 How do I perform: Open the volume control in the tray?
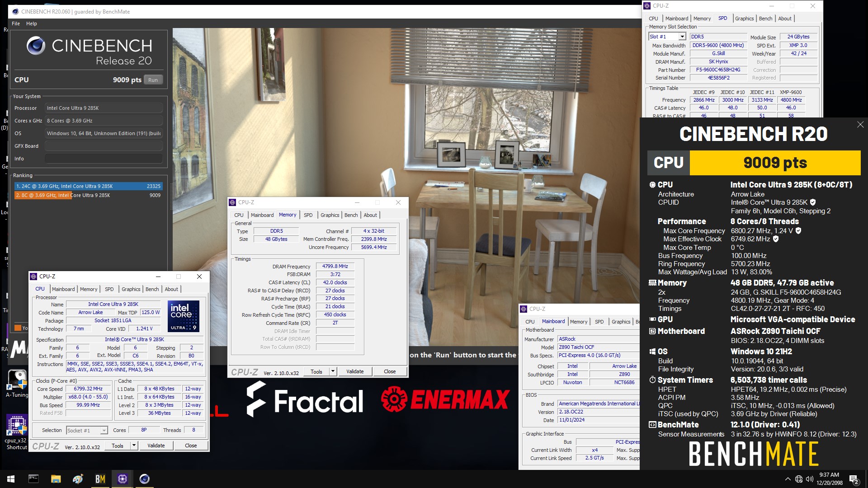pos(809,479)
